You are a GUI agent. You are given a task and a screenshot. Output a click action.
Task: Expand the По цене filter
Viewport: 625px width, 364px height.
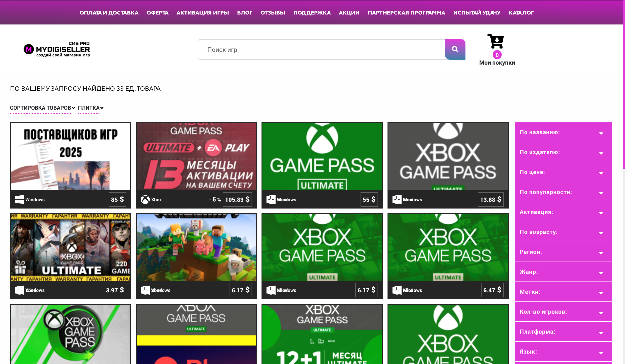pos(563,172)
